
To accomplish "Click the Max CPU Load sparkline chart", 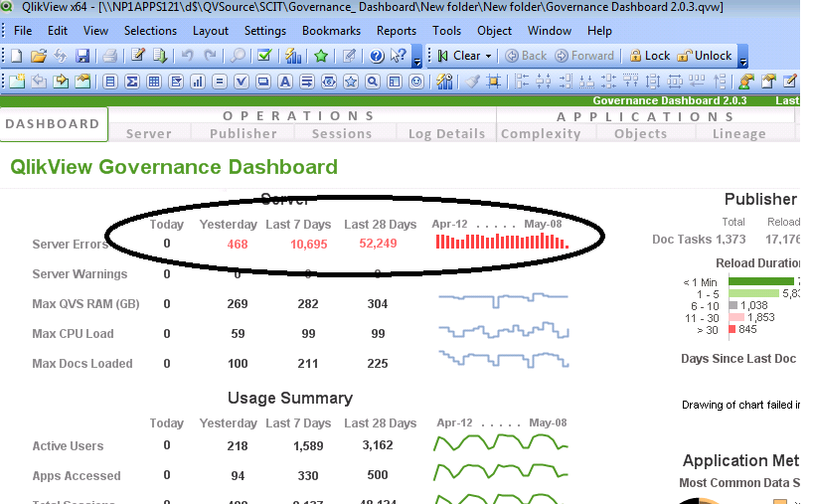I will point(504,331).
